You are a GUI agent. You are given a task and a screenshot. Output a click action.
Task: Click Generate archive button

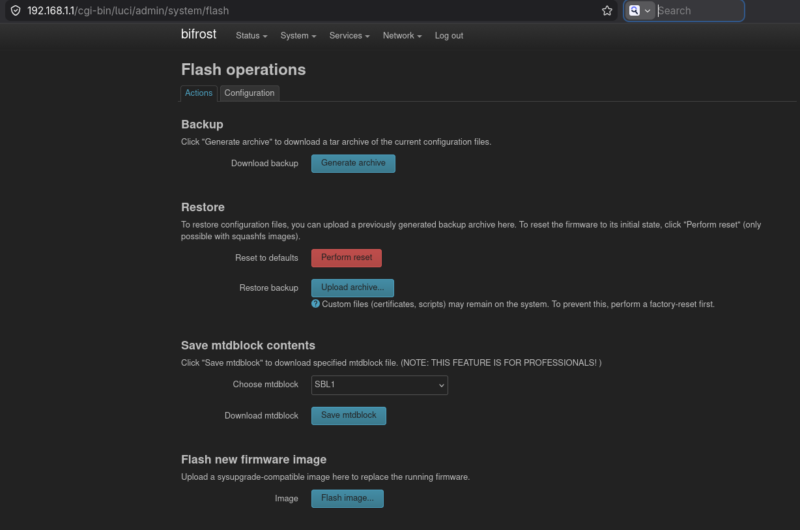[353, 163]
